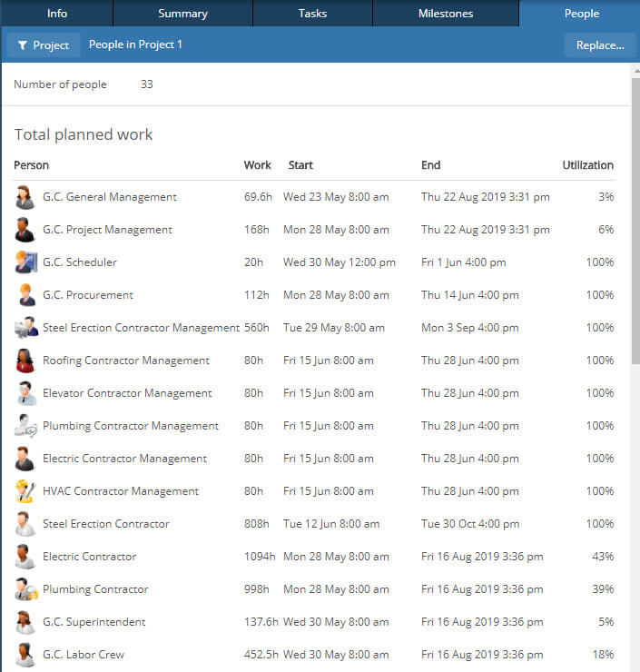Click the G.C. Labor Crew avatar icon
This screenshot has height=672, width=640.
[25, 655]
